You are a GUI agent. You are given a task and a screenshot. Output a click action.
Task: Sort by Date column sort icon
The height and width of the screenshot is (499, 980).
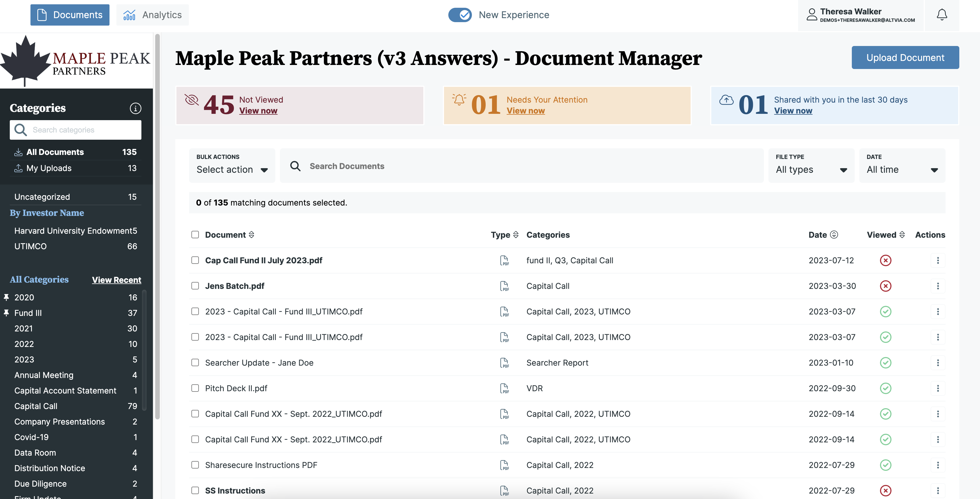[x=834, y=235]
